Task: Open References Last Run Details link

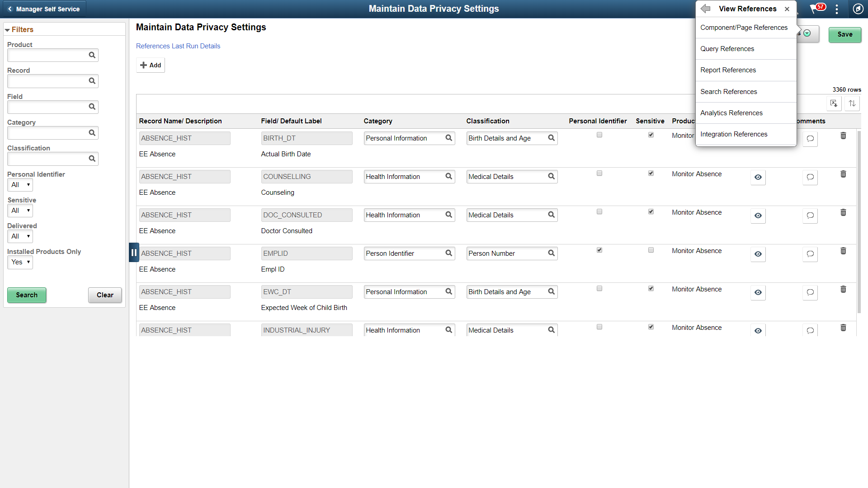Action: point(178,46)
